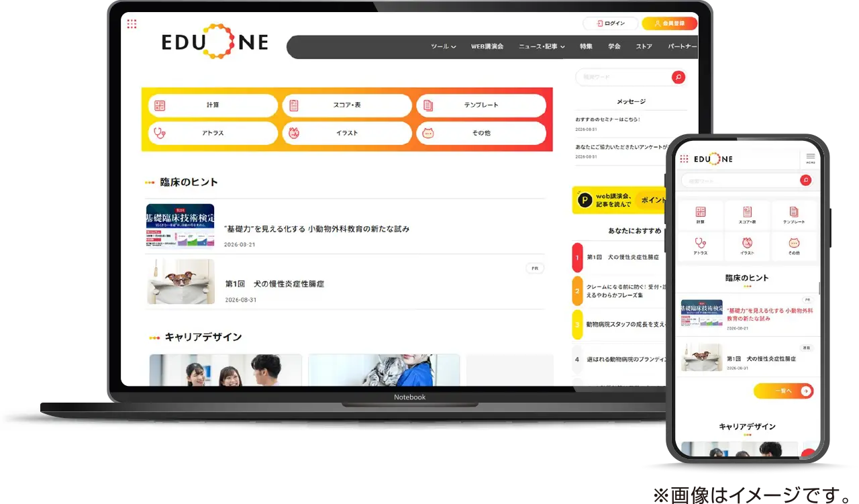Open ranking item 3 動物病院スタッフの成長
Viewport: 859px width, 504px height.
click(619, 325)
